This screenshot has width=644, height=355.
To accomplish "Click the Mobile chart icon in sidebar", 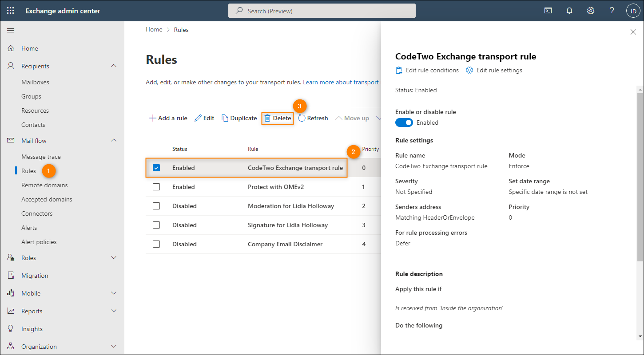I will 11,293.
